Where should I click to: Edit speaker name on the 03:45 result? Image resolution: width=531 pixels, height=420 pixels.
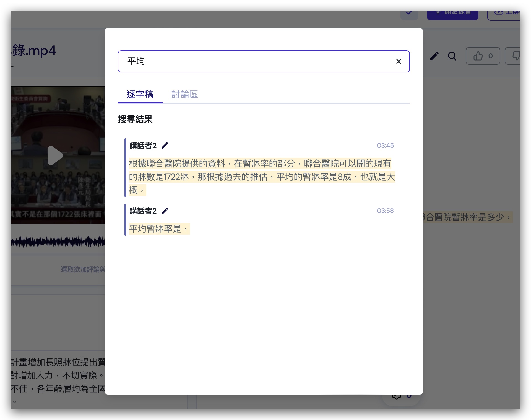click(x=165, y=146)
